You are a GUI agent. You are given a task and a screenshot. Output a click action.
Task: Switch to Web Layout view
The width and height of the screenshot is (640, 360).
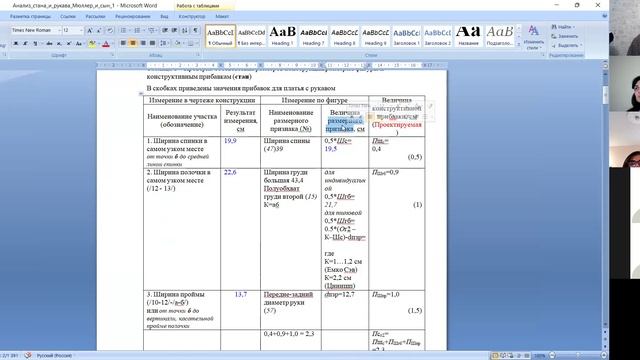[x=511, y=356]
